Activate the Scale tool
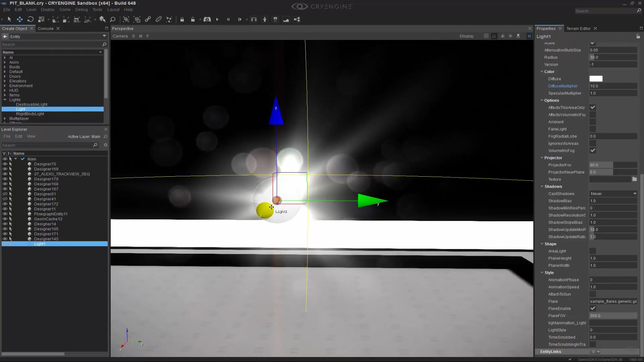Screen dimensions: 644x362 pyautogui.click(x=41, y=19)
